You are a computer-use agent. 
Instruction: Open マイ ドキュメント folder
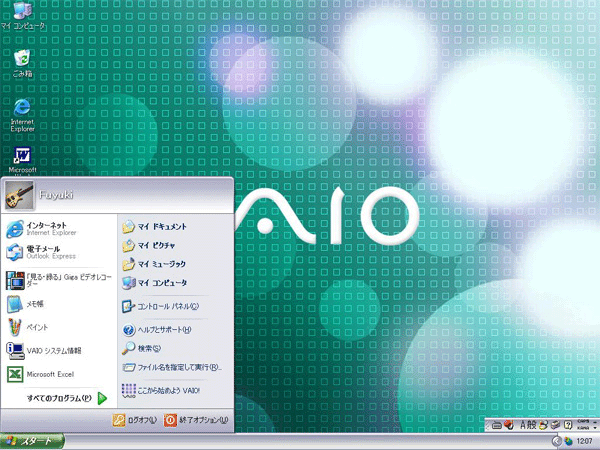pos(154,227)
